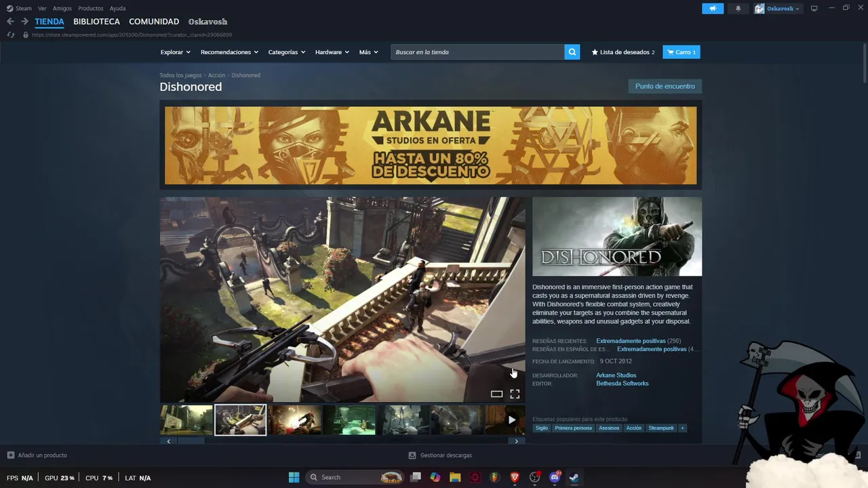Open the Ver menu
868x488 pixels.
pos(42,8)
